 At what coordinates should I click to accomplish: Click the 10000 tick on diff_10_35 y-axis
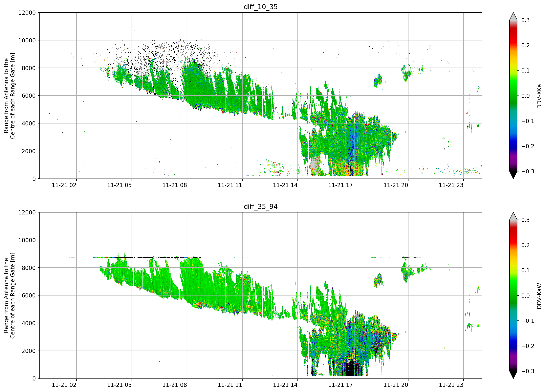(x=27, y=40)
